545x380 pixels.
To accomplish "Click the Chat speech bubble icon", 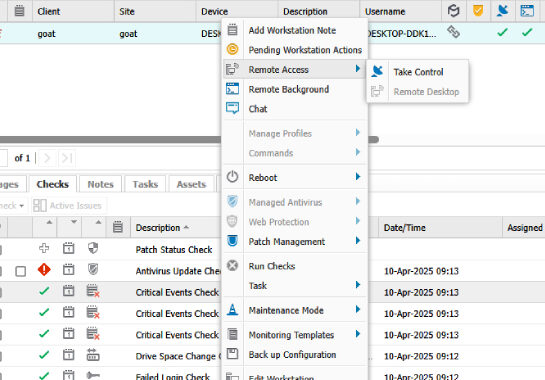I will (233, 108).
